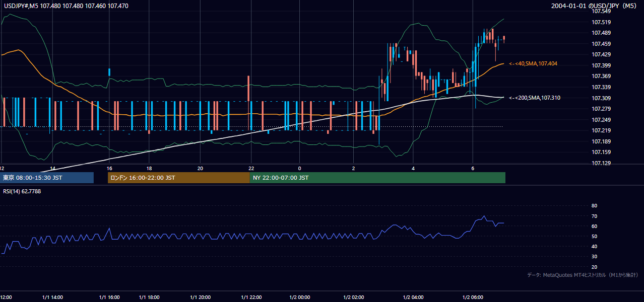Click the '1/2 02:00' bottom time label

tap(353, 297)
